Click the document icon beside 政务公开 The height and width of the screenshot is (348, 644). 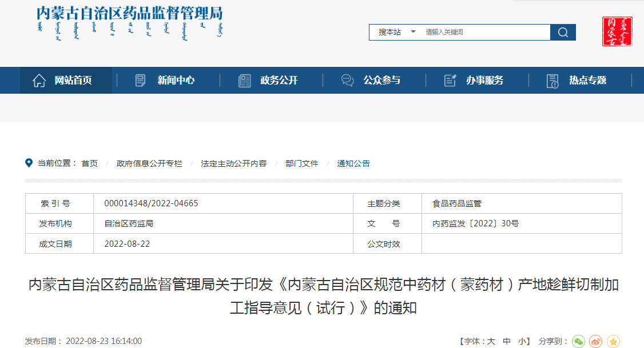point(245,80)
